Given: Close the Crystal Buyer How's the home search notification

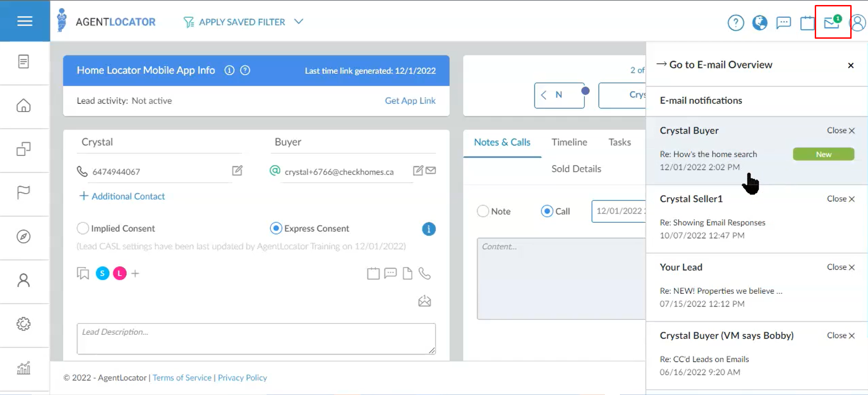Looking at the screenshot, I should pos(841,130).
